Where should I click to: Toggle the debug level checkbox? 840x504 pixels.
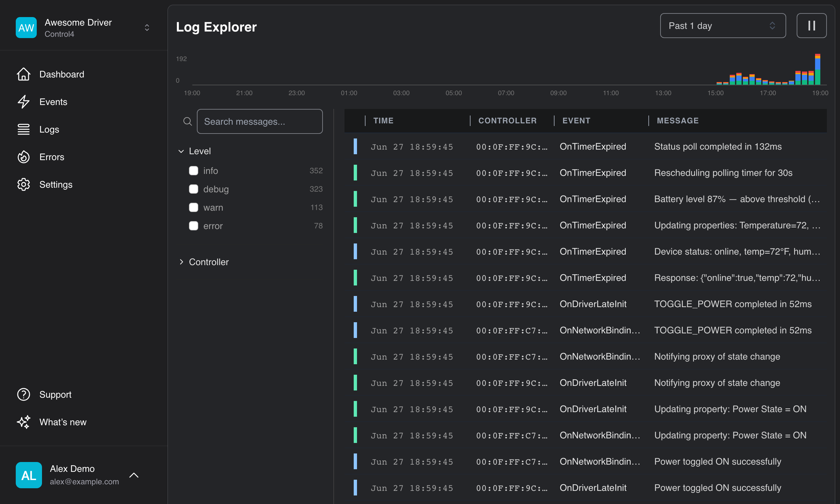point(194,189)
